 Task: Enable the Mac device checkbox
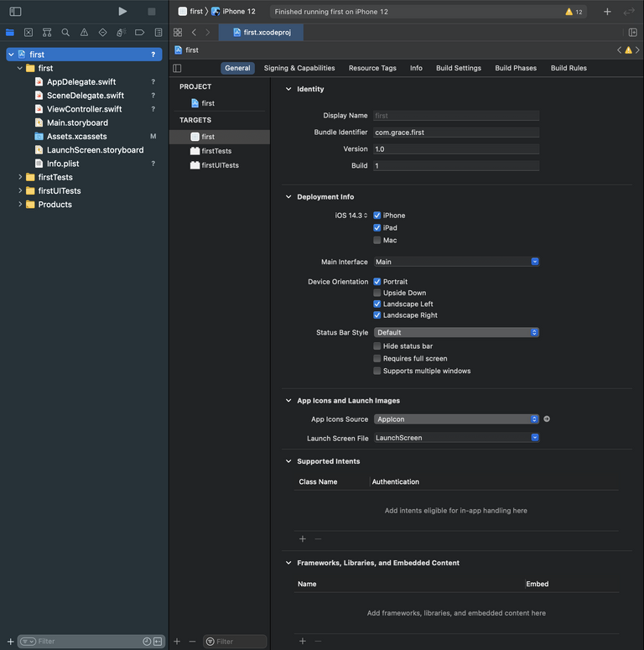tap(377, 240)
